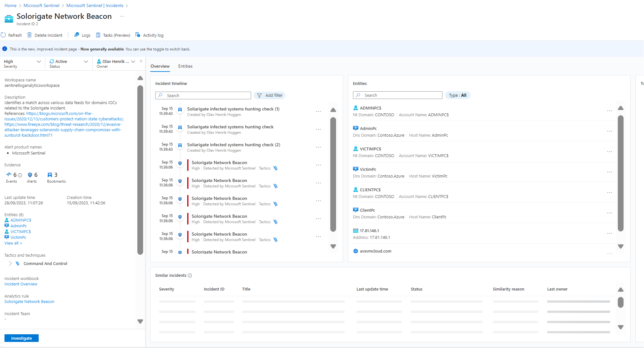Click the Refresh toolbar icon

(x=3, y=35)
